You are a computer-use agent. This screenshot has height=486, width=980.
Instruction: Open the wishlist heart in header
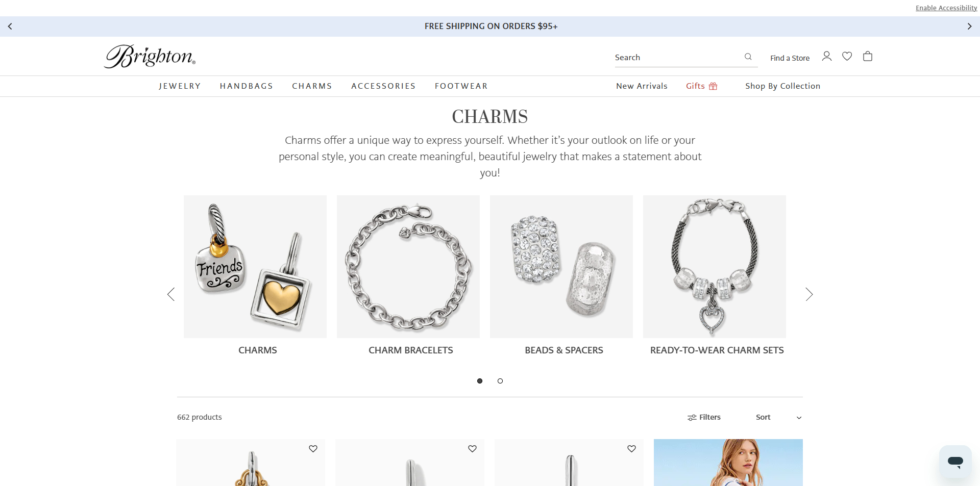coord(847,56)
